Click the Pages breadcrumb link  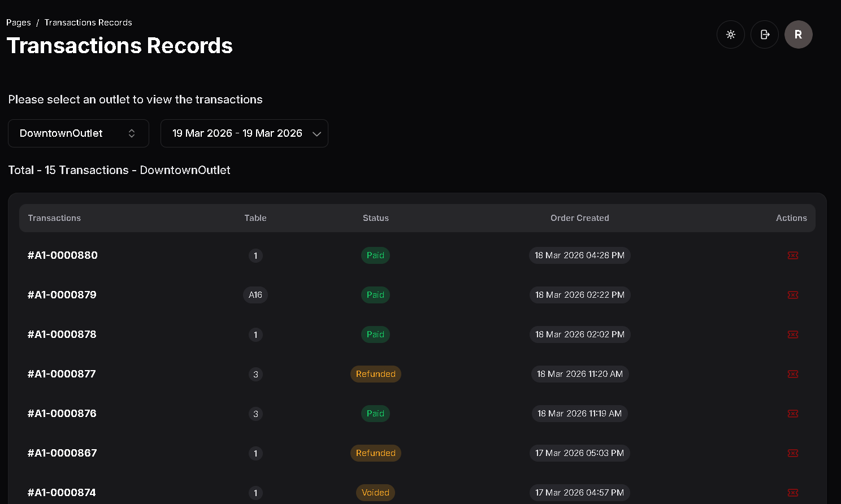pyautogui.click(x=18, y=23)
